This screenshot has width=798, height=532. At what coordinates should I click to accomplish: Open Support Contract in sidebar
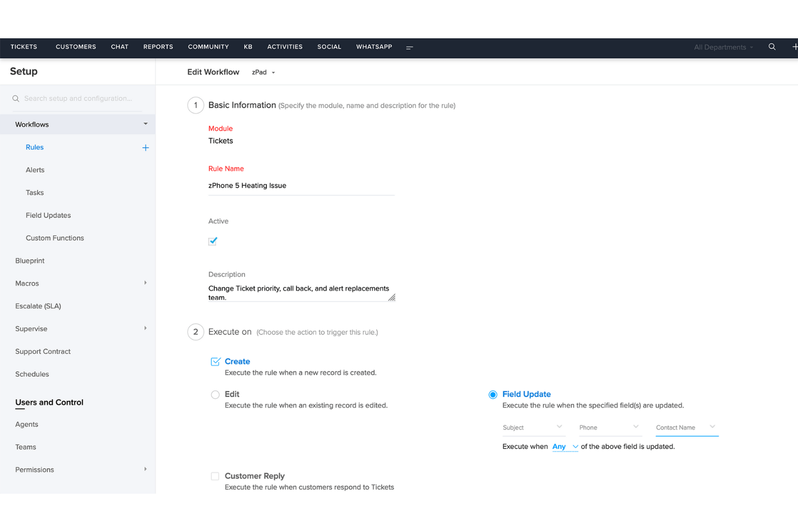pos(43,351)
